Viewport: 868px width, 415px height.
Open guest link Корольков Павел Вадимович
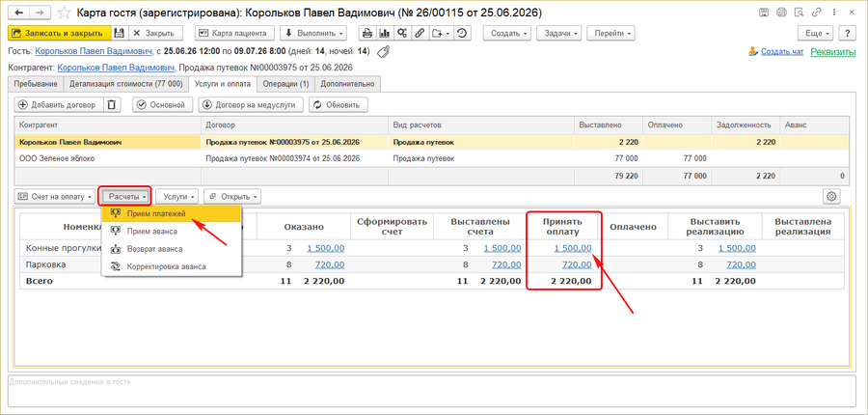94,51
